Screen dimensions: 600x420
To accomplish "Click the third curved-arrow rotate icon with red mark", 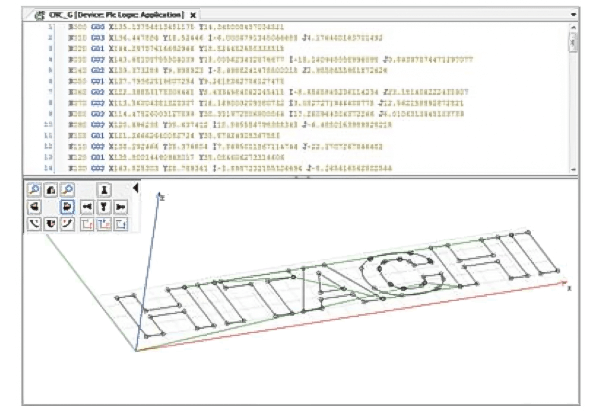I will 67,224.
